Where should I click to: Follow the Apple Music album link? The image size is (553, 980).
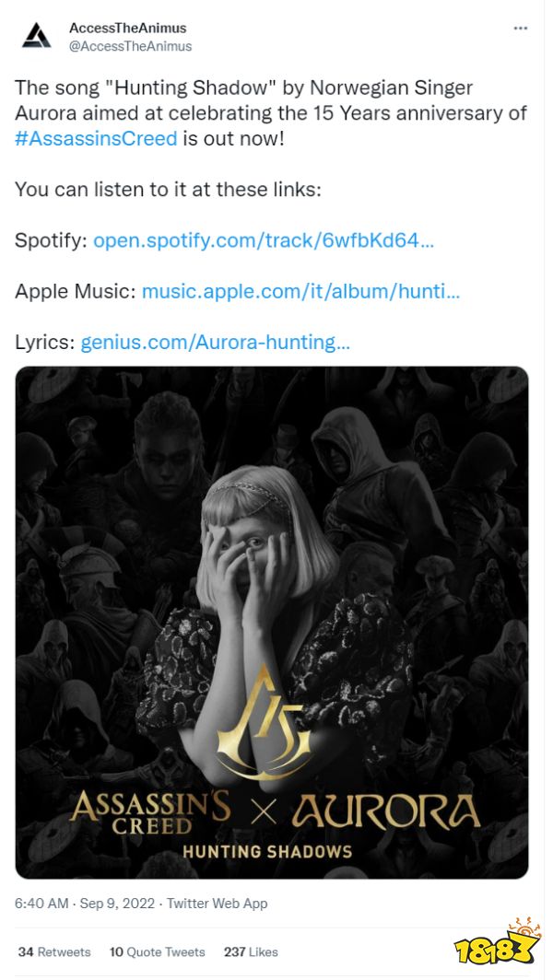click(300, 291)
